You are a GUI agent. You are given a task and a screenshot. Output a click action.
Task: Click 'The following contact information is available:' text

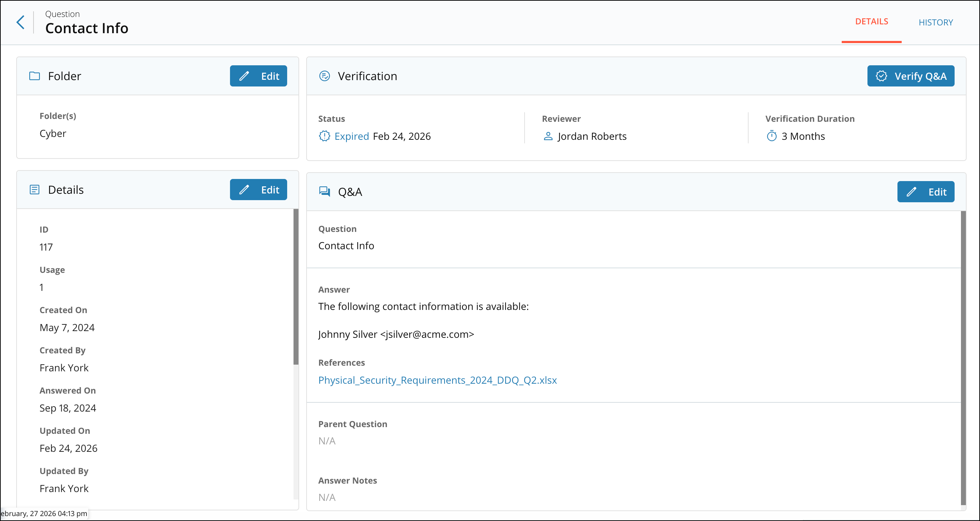click(x=423, y=306)
